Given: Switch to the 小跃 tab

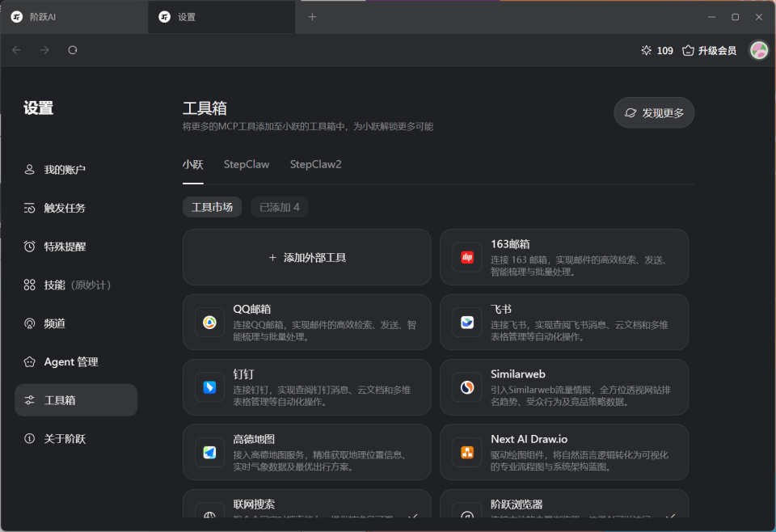Looking at the screenshot, I should (193, 165).
